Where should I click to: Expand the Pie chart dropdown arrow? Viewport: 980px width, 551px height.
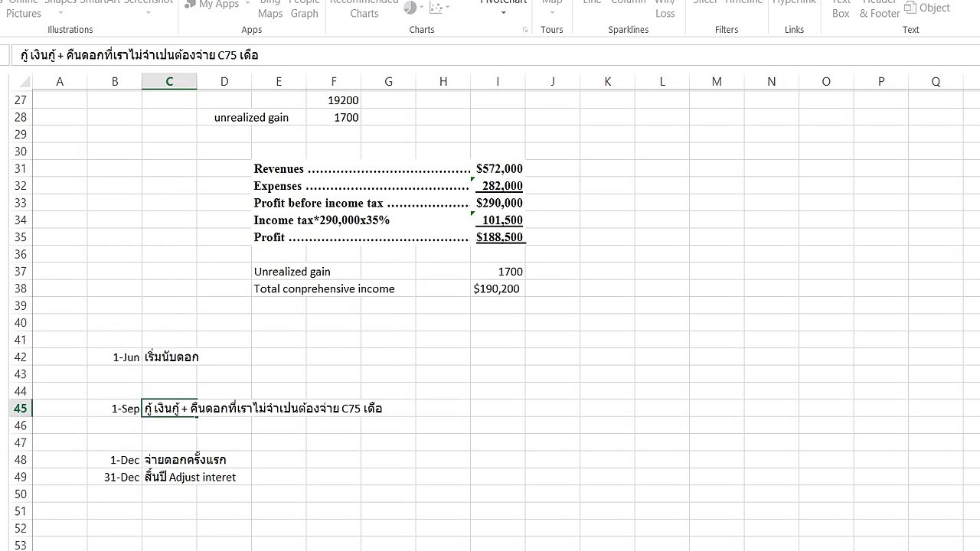[x=422, y=7]
